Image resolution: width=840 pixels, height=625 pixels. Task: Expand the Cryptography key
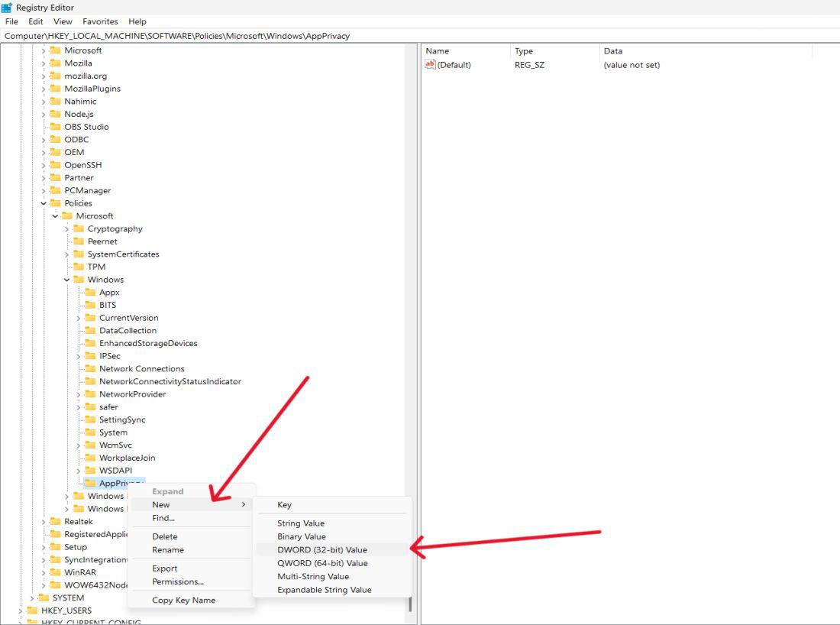(67, 229)
